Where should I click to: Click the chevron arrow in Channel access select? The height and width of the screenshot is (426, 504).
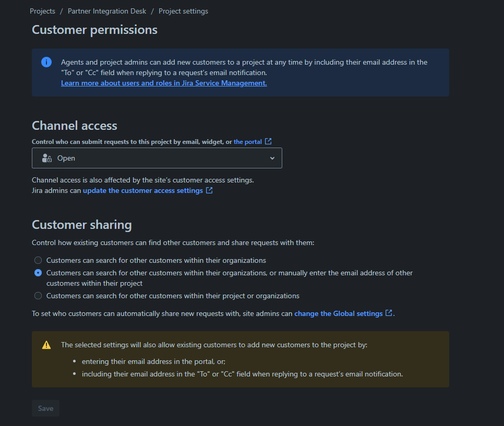272,159
